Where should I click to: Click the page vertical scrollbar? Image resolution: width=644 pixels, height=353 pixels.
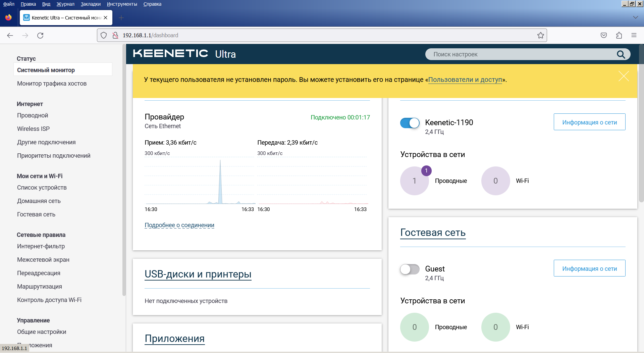coord(641,198)
